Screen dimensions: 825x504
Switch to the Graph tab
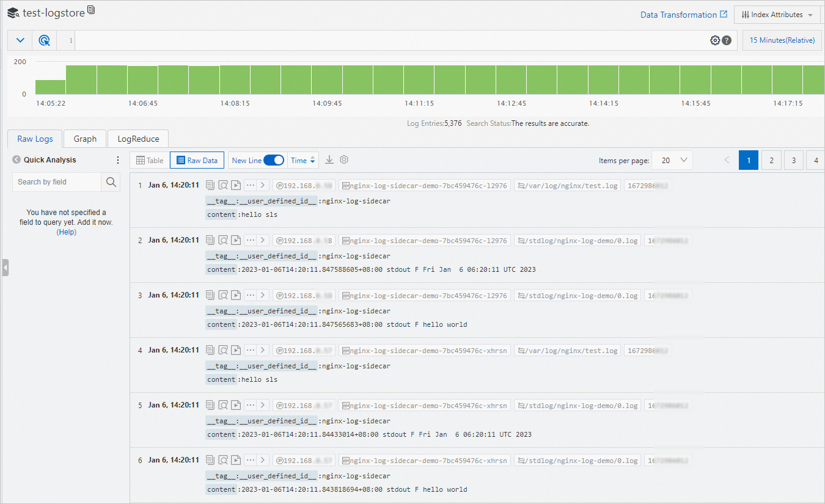click(85, 139)
